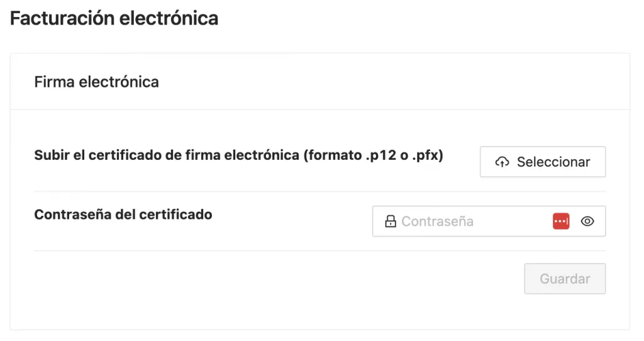
Task: Click the padlock icon in password field
Action: tap(390, 221)
